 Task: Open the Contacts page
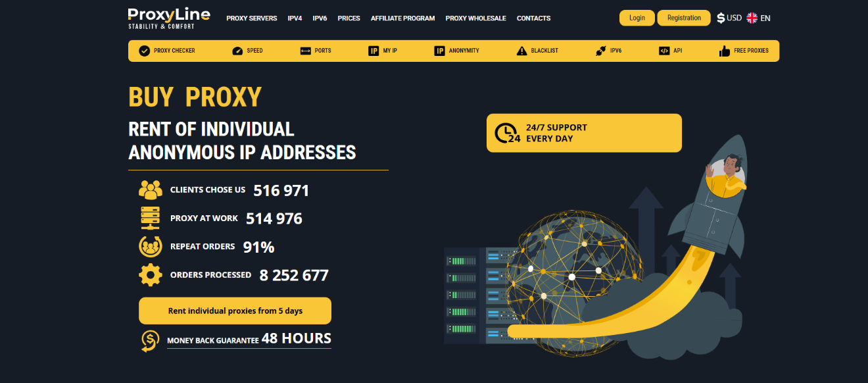533,18
